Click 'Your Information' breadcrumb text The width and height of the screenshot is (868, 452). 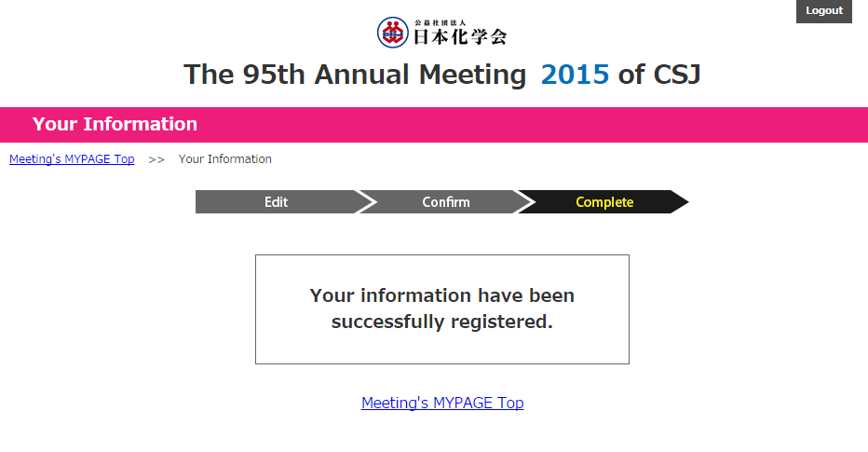(x=224, y=159)
